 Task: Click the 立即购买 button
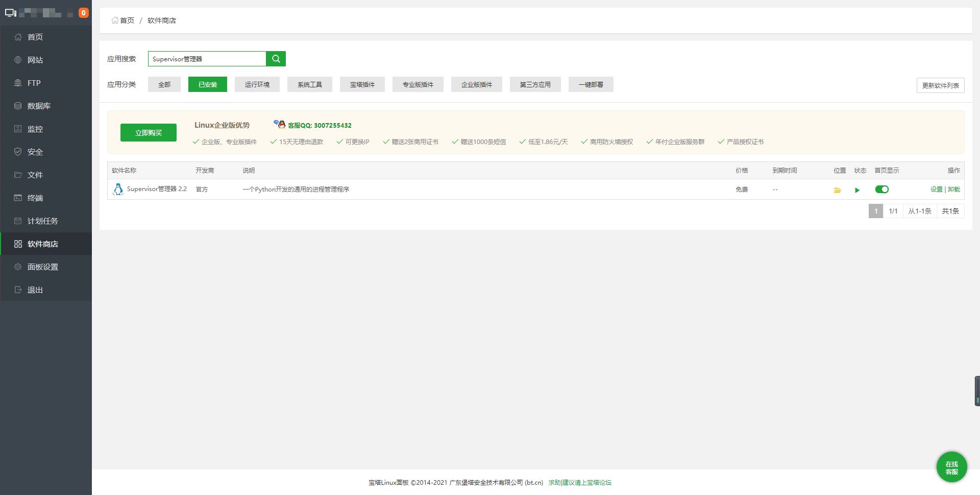point(149,132)
